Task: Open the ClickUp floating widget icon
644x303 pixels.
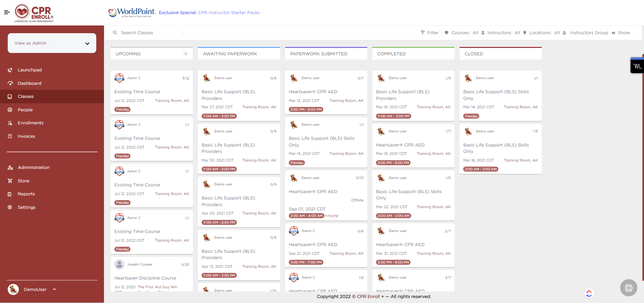Action: point(589,293)
